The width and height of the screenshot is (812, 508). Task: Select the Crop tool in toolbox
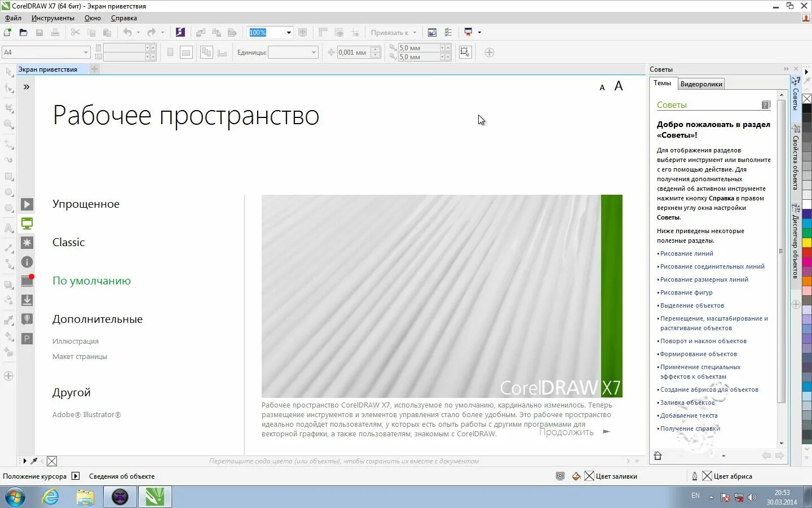click(x=8, y=108)
